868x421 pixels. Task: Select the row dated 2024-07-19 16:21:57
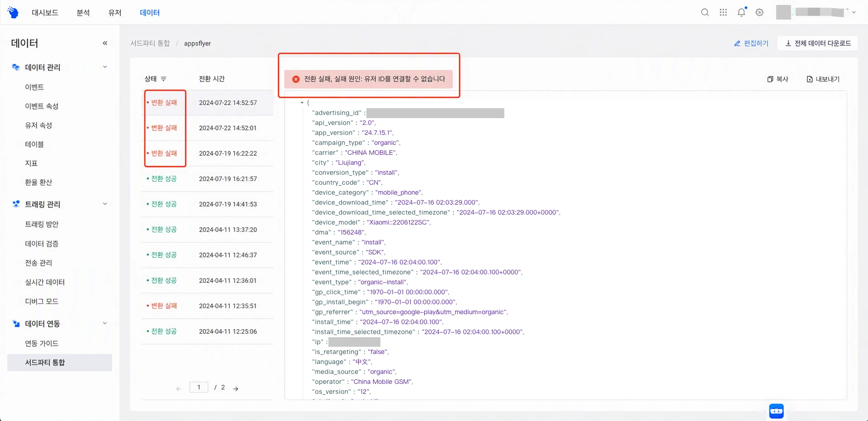[x=207, y=179]
